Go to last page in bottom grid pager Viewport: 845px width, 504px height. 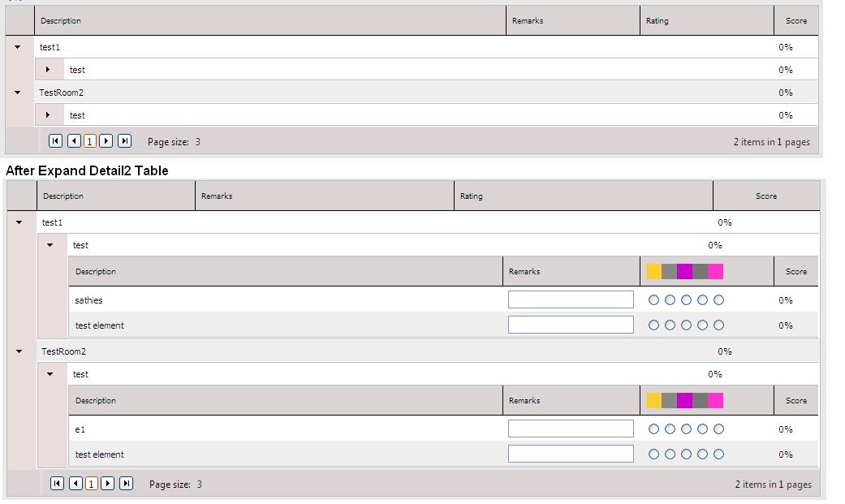126,484
